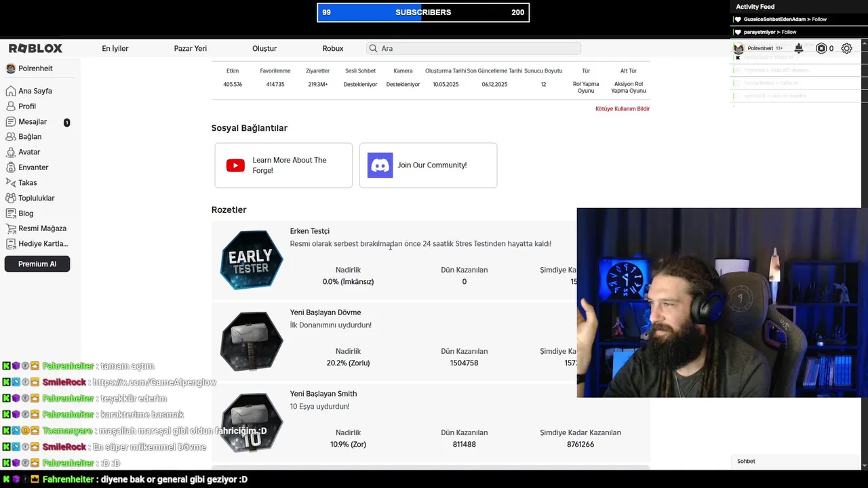The width and height of the screenshot is (868, 488).
Task: Open the Mesajlar messages icon
Action: point(11,122)
